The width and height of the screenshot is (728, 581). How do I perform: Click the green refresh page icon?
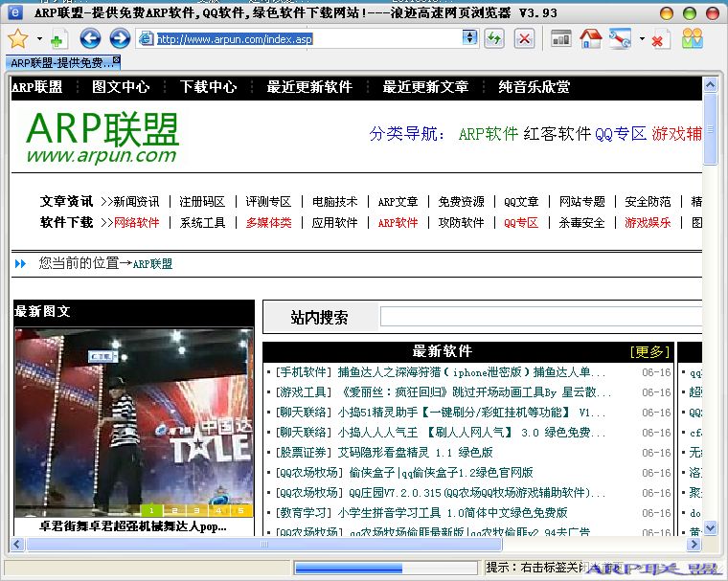click(494, 38)
